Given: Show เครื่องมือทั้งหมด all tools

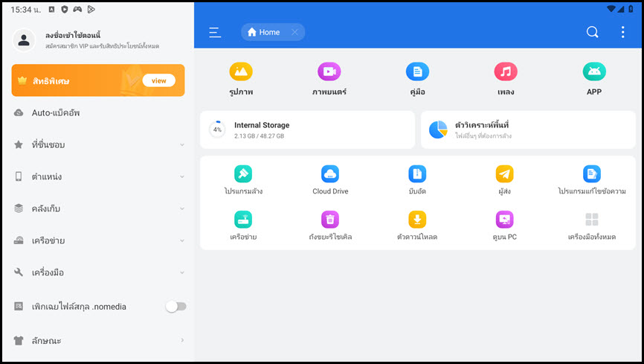Looking at the screenshot, I should pyautogui.click(x=592, y=226).
